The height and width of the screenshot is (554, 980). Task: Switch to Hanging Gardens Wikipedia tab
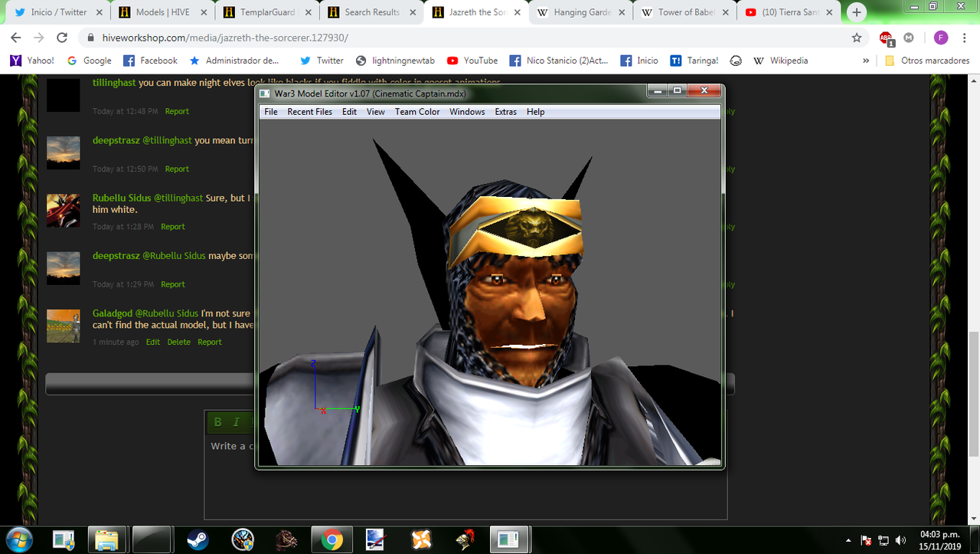coord(580,12)
